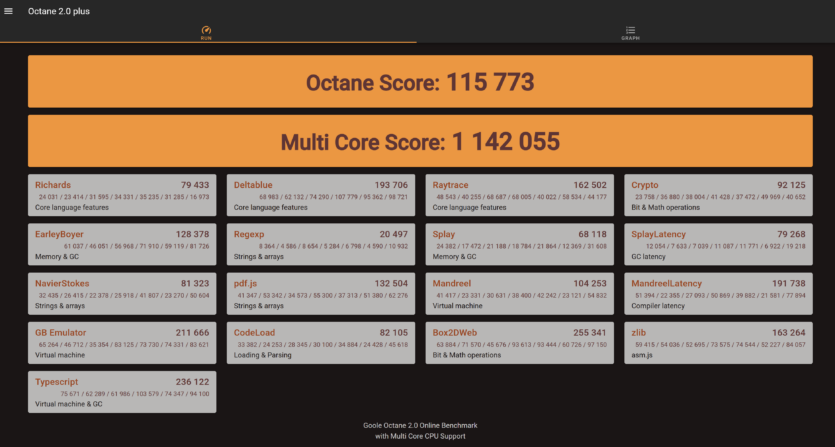835x447 pixels.
Task: Click 'Bit & Math operations' under Box2DWeb
Action: (x=466, y=355)
